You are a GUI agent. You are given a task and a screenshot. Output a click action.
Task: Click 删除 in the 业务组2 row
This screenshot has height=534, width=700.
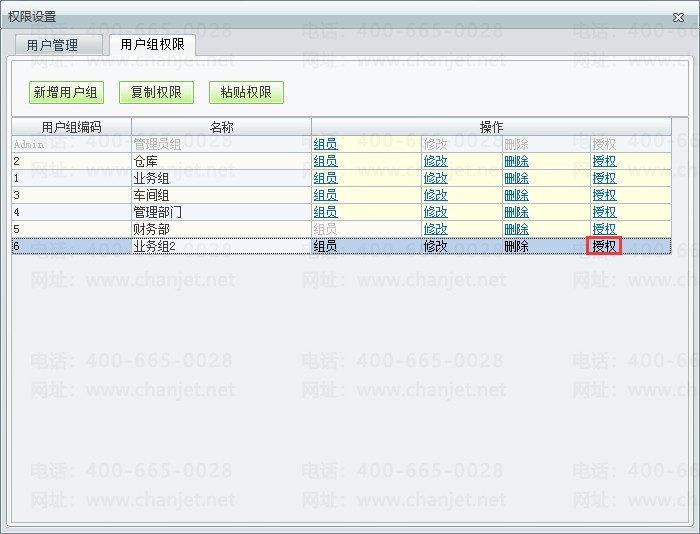coord(516,246)
